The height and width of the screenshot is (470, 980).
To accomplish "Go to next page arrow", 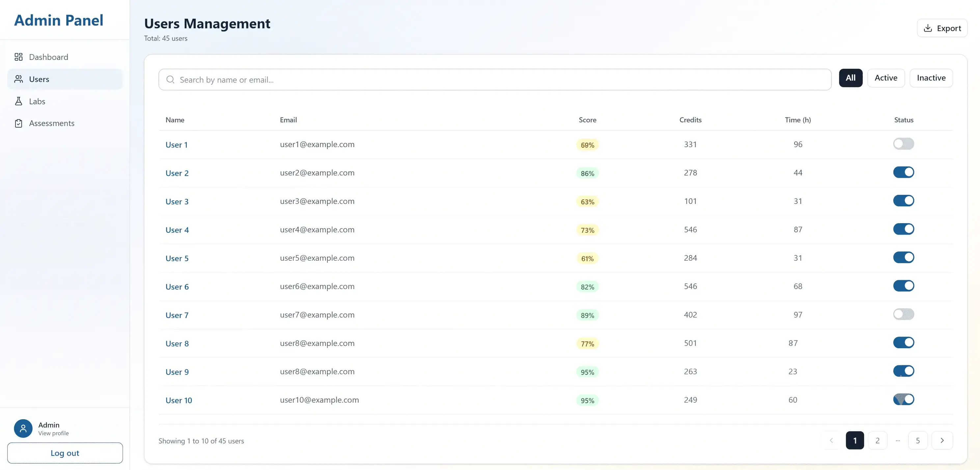I will tap(942, 440).
